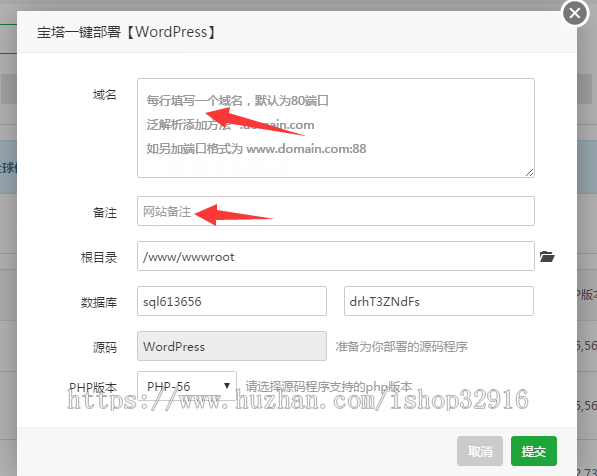Click the disabled WordPress source field
Viewport: 597px width, 476px height.
[x=232, y=346]
